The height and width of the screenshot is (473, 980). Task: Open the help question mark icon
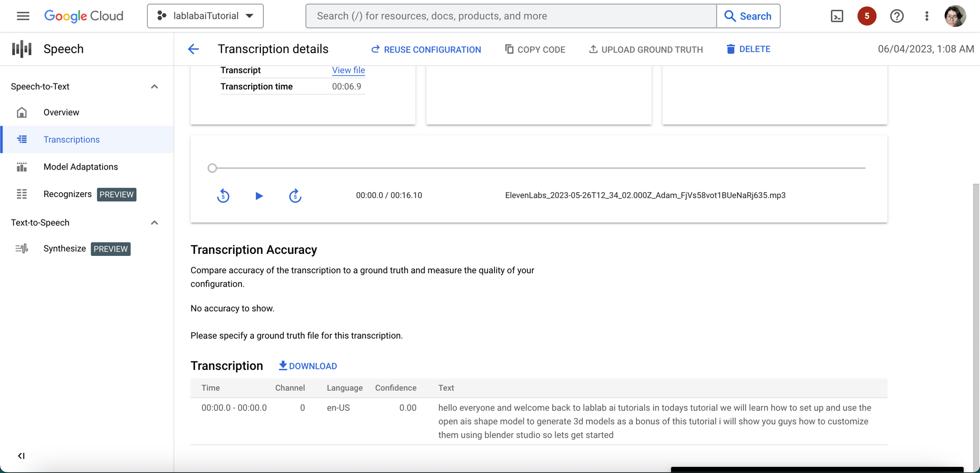tap(897, 16)
